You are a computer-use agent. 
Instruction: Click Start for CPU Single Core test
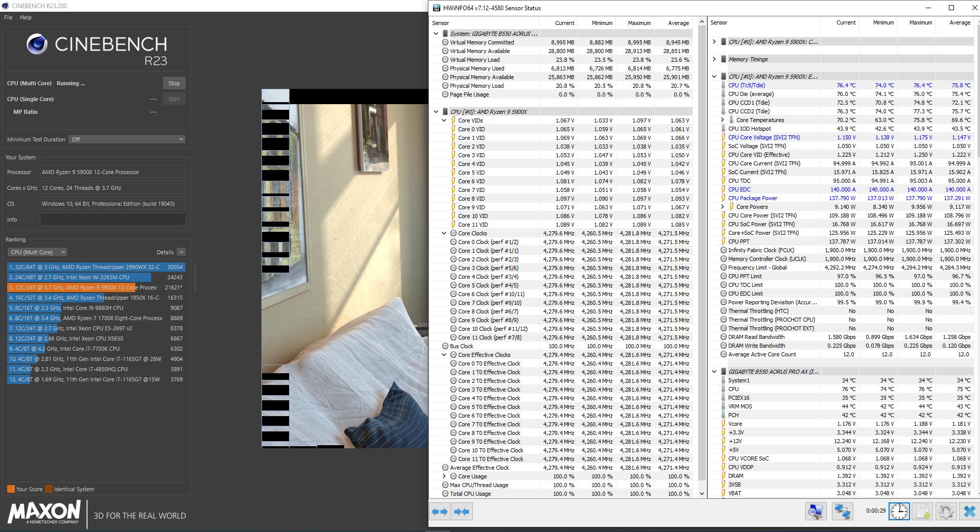[x=174, y=99]
